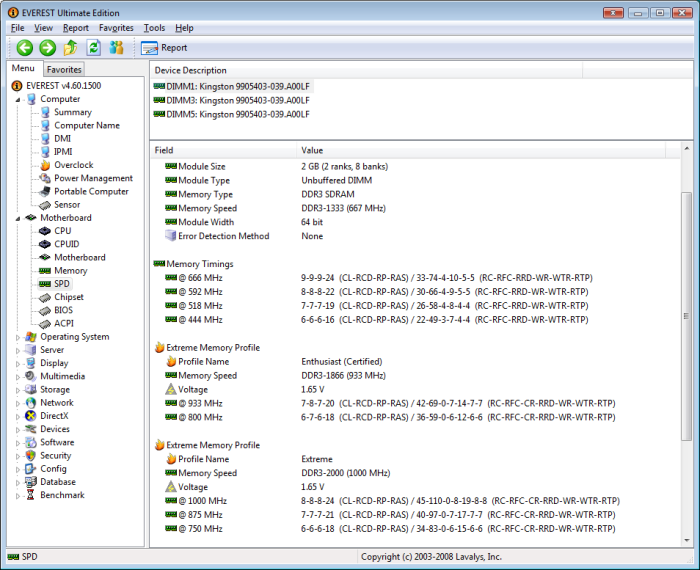Click the Config category icon
Screen dimensions: 700x570
tap(30, 469)
